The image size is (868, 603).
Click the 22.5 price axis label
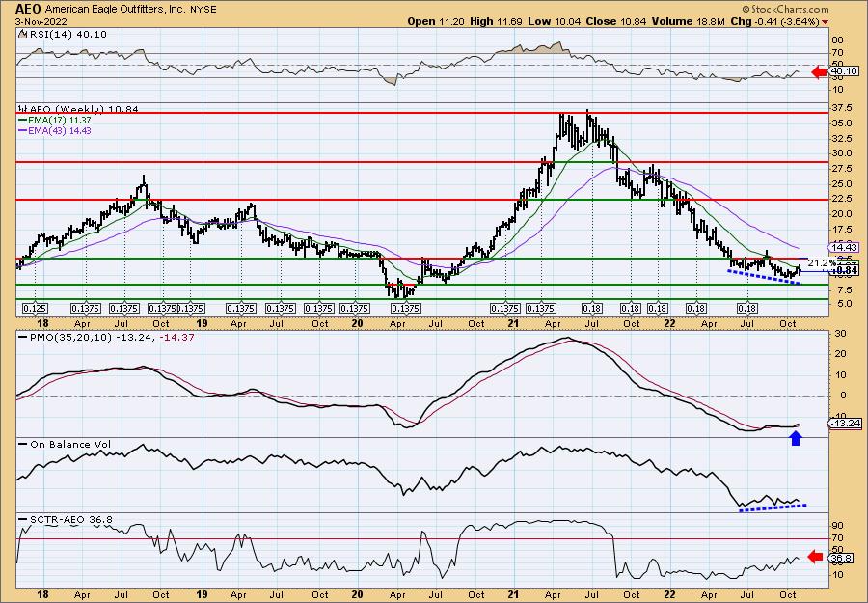click(841, 199)
